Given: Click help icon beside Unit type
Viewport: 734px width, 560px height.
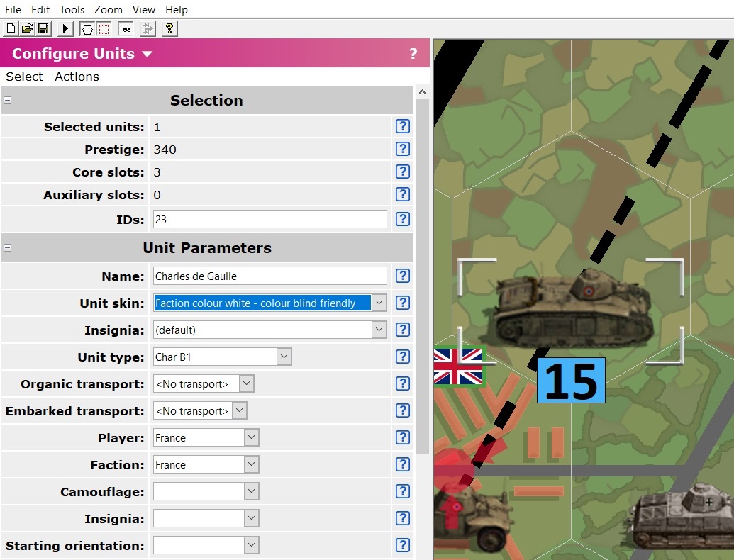Looking at the screenshot, I should tap(402, 357).
